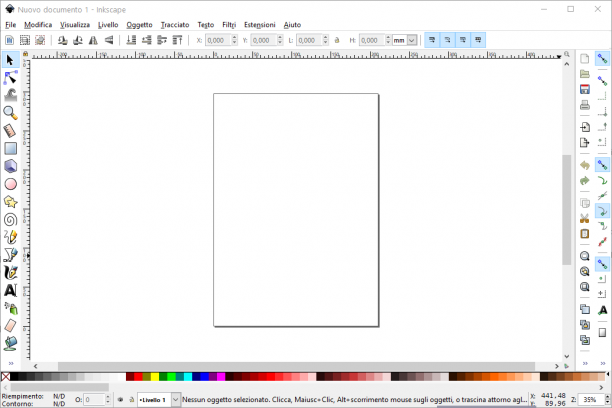Click the Redo arrow icon
The image size is (612, 408).
[x=584, y=180]
